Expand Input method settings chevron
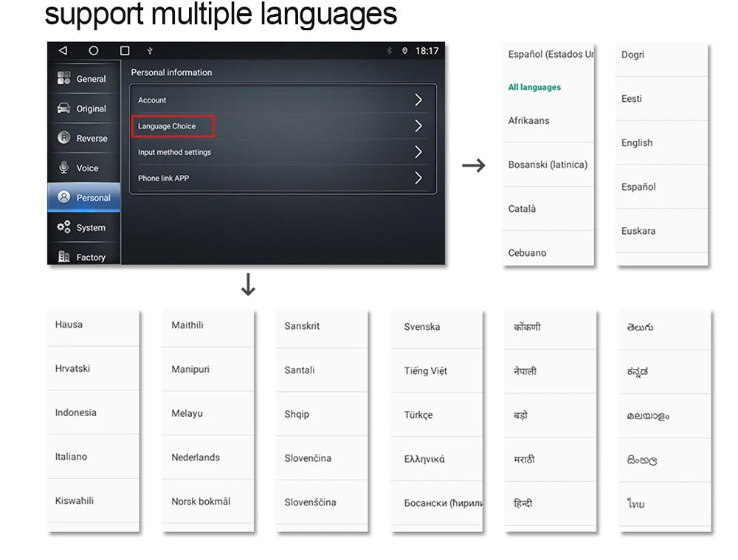 (418, 151)
